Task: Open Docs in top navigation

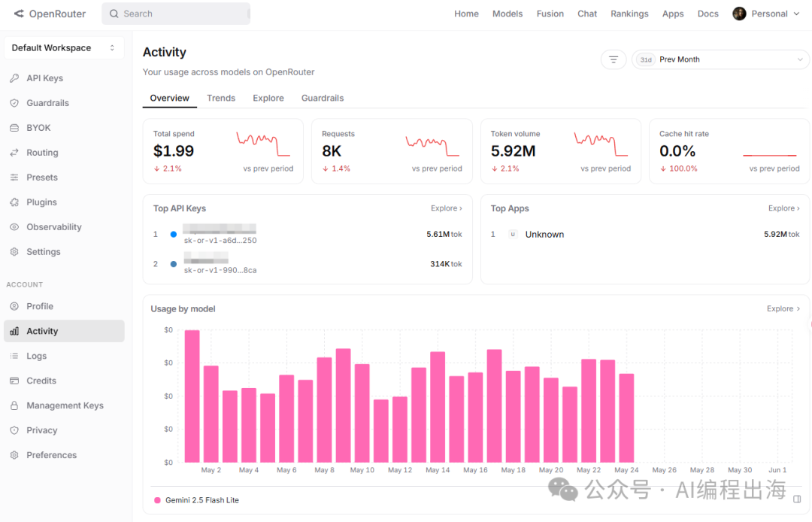Action: 708,14
